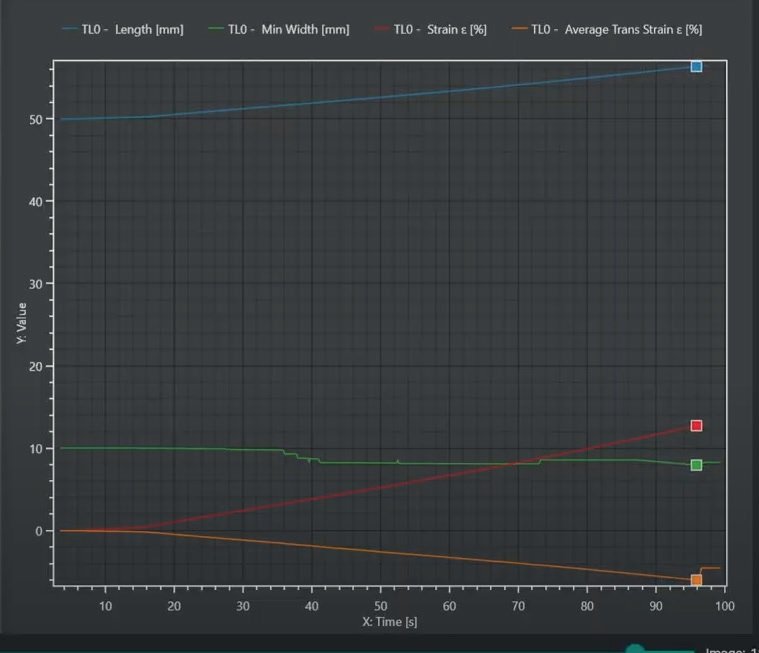Click the blue Length data marker square

696,66
